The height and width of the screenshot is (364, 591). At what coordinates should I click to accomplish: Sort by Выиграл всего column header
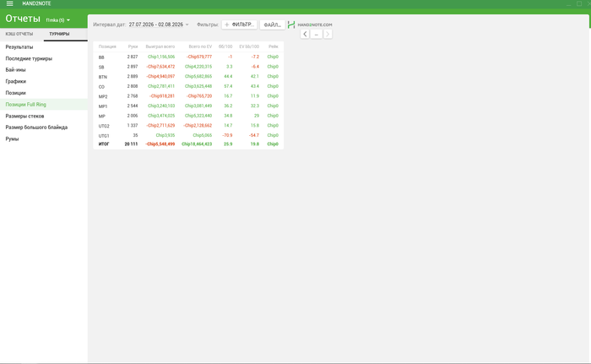(160, 46)
